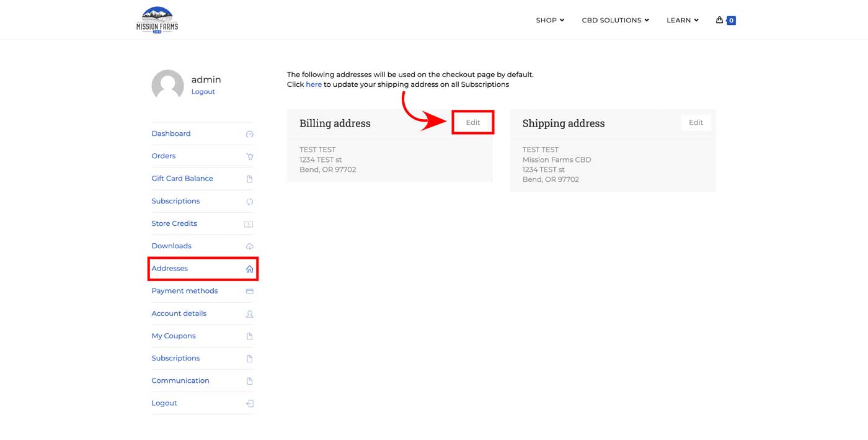Go to Gift Card Balance page

pyautogui.click(x=182, y=179)
